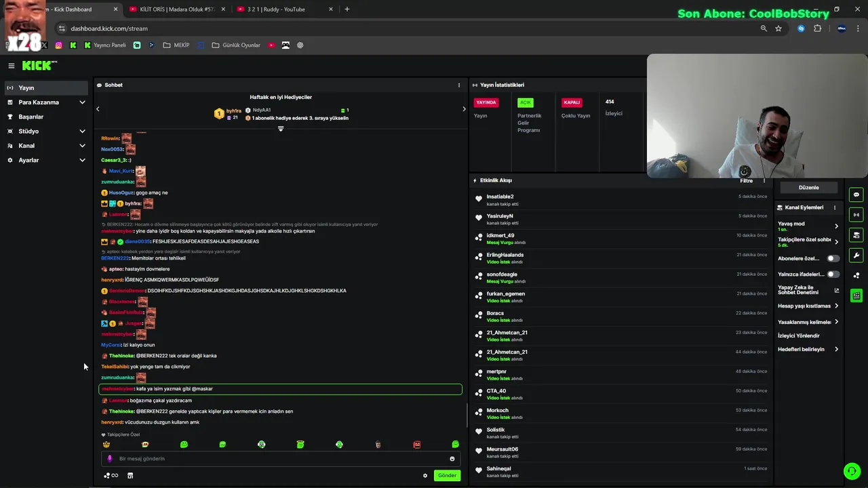Open the browser extensions puzzle icon

click(x=817, y=28)
